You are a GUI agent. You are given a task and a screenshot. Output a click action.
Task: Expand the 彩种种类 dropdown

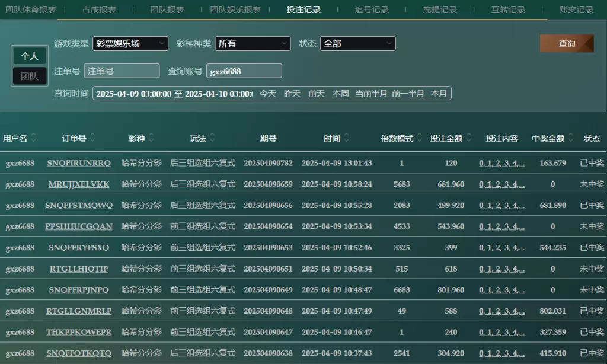253,44
